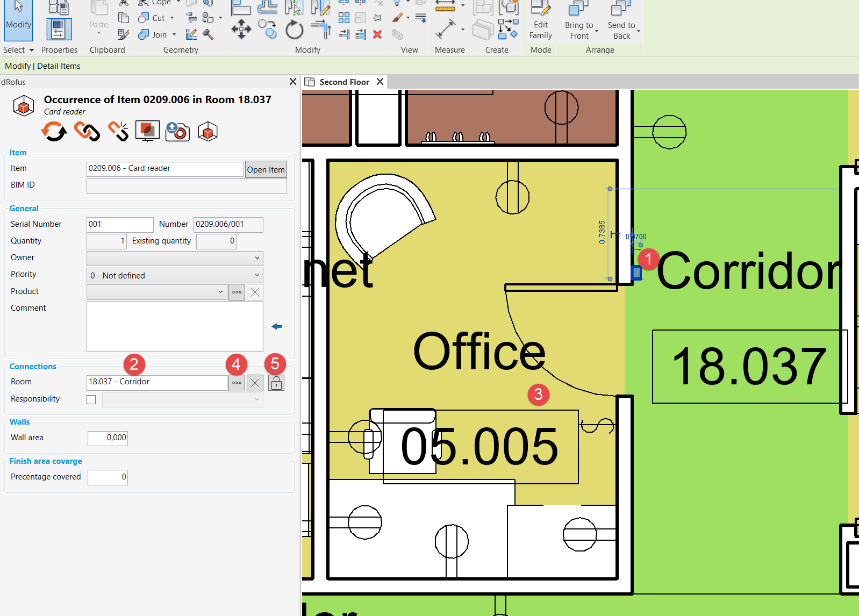
Task: Click the orange and black chain link icon
Action: 87,131
